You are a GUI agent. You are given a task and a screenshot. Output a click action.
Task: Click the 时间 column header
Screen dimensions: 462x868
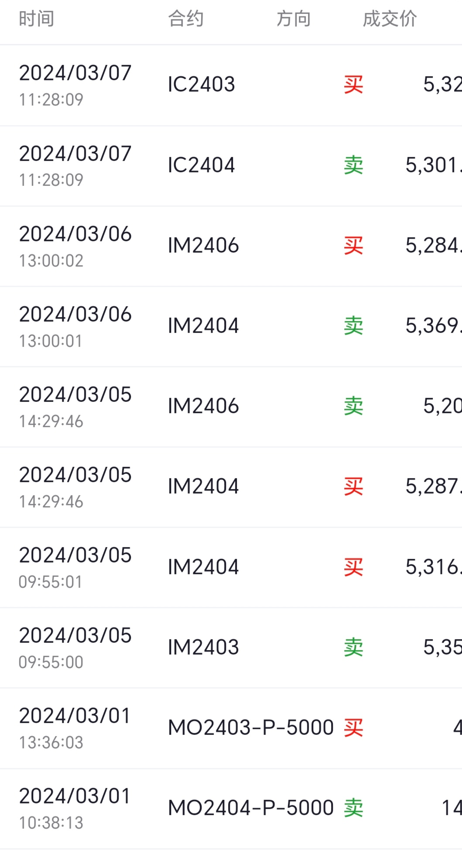pyautogui.click(x=37, y=19)
